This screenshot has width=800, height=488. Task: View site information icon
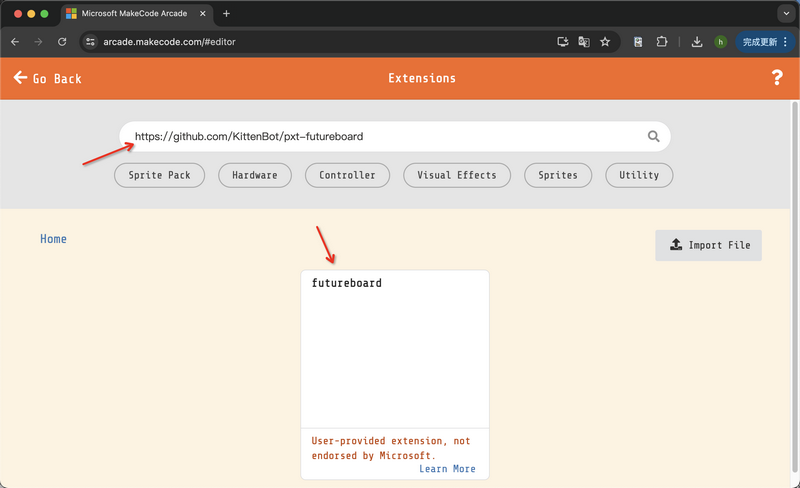click(89, 42)
